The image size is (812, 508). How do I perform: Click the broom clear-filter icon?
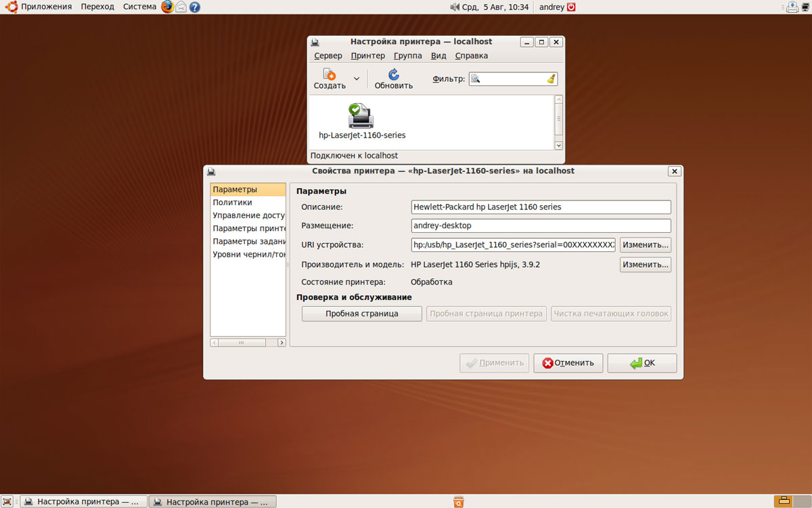(x=551, y=79)
